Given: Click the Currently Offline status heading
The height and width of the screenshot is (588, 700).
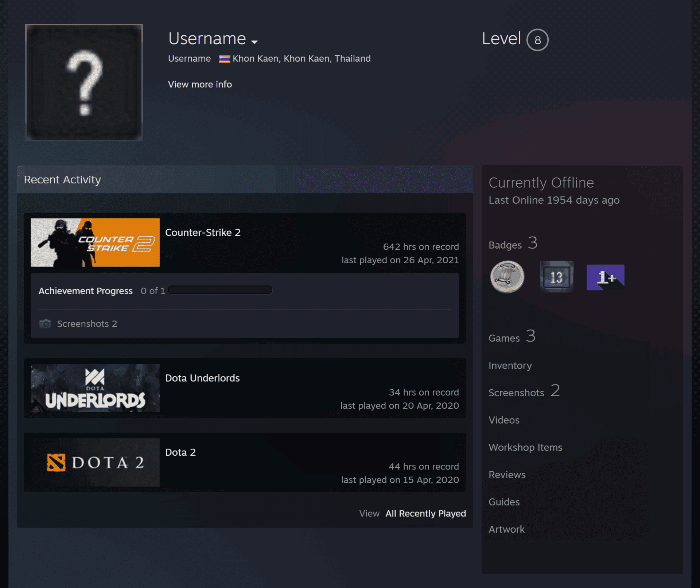Looking at the screenshot, I should [541, 183].
